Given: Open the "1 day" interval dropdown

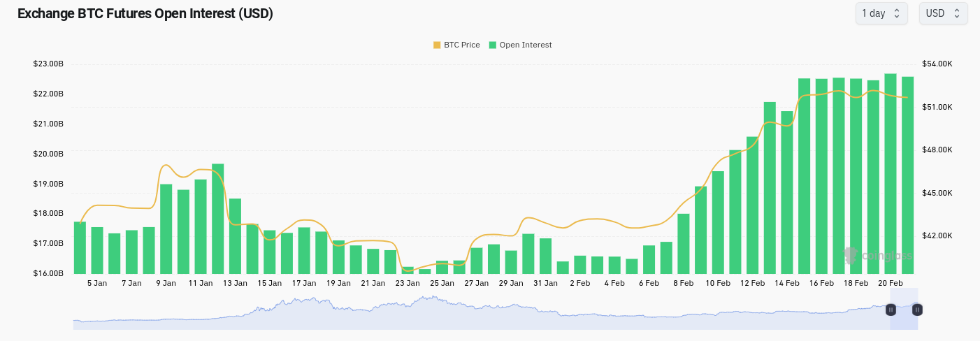Looking at the screenshot, I should coord(881,13).
